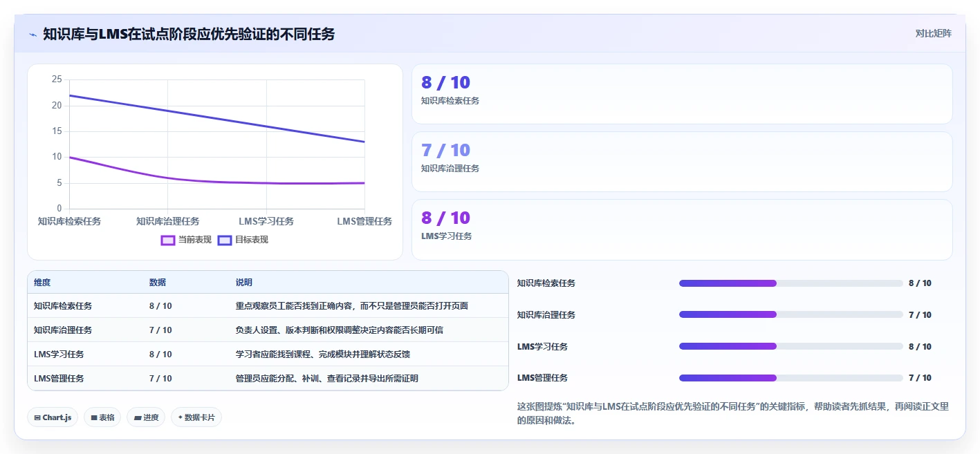Click the Chart.js tag chip
This screenshot has width=980, height=454.
pyautogui.click(x=53, y=417)
